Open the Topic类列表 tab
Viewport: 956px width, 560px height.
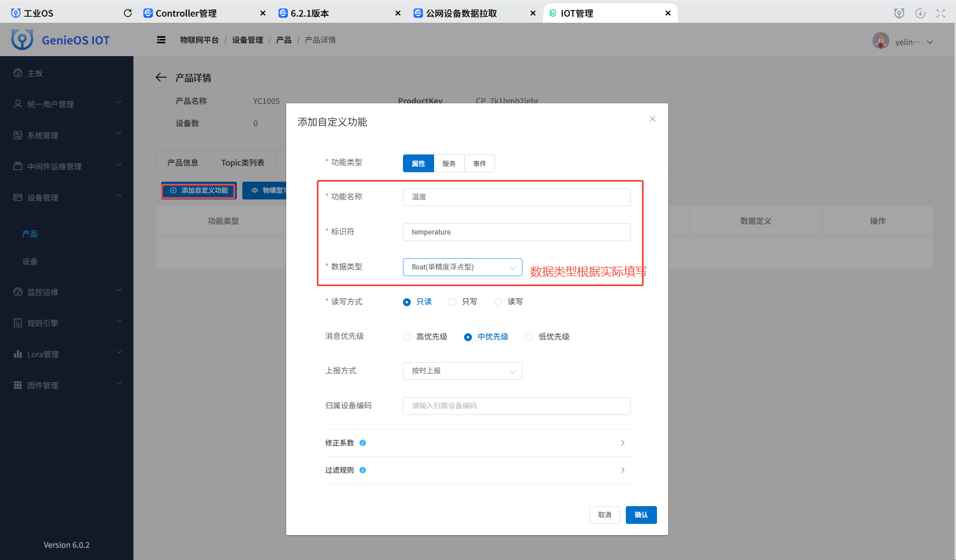pyautogui.click(x=243, y=162)
